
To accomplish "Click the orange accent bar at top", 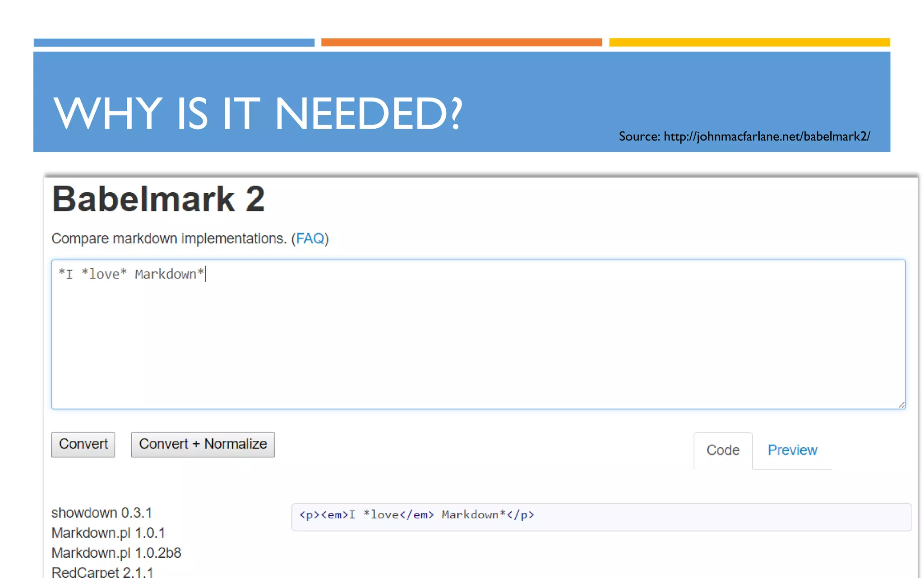I will 461,42.
